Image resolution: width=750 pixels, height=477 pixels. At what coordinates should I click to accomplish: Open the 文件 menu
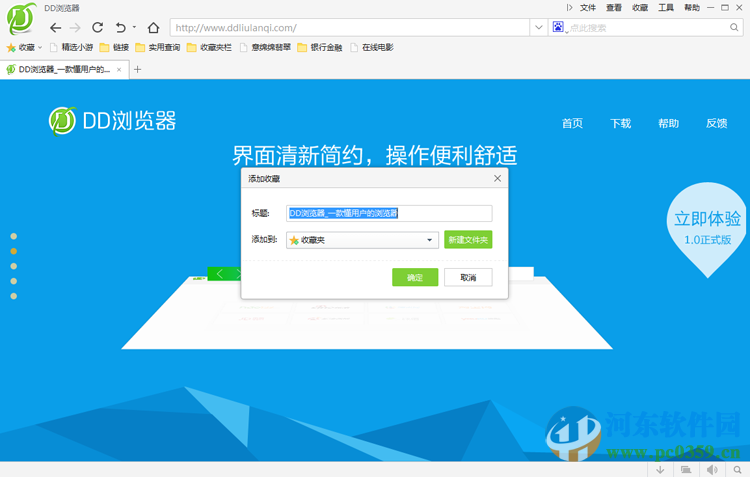tap(588, 7)
